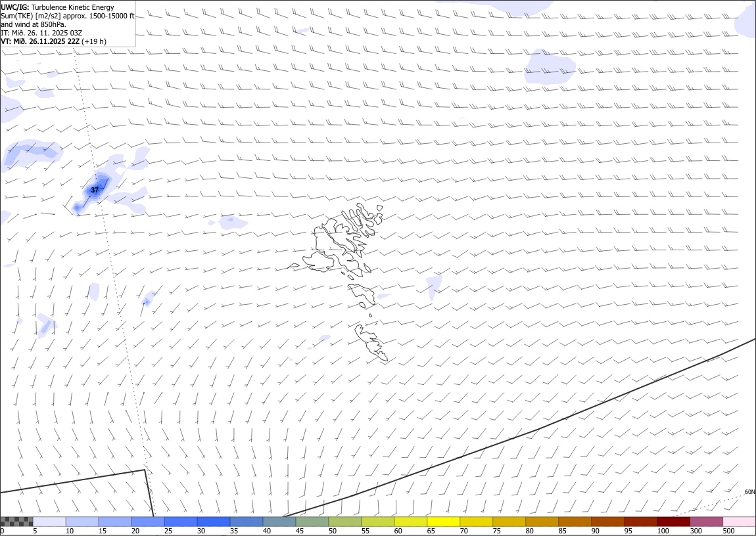Click the legend tick label '0'
This screenshot has height=536, width=756.
pyautogui.click(x=3, y=531)
